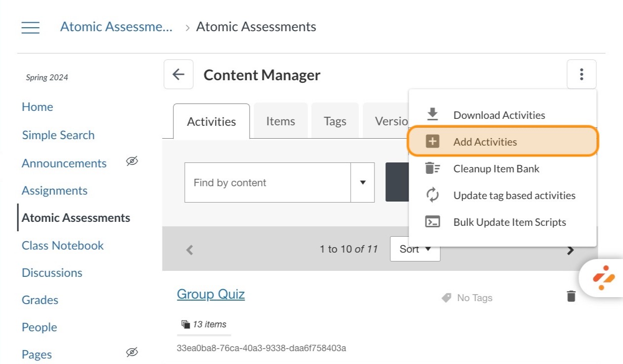Open the Group Quiz activity link

(211, 294)
